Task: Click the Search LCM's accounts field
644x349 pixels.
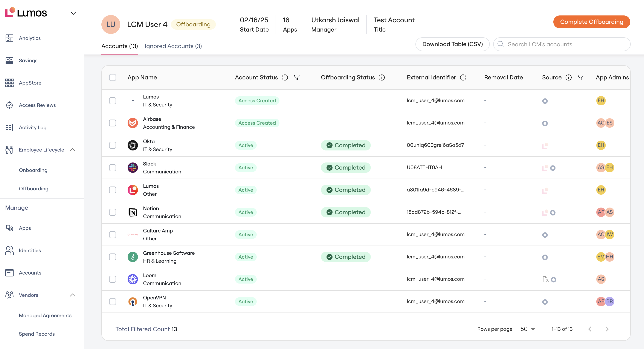Action: point(562,44)
